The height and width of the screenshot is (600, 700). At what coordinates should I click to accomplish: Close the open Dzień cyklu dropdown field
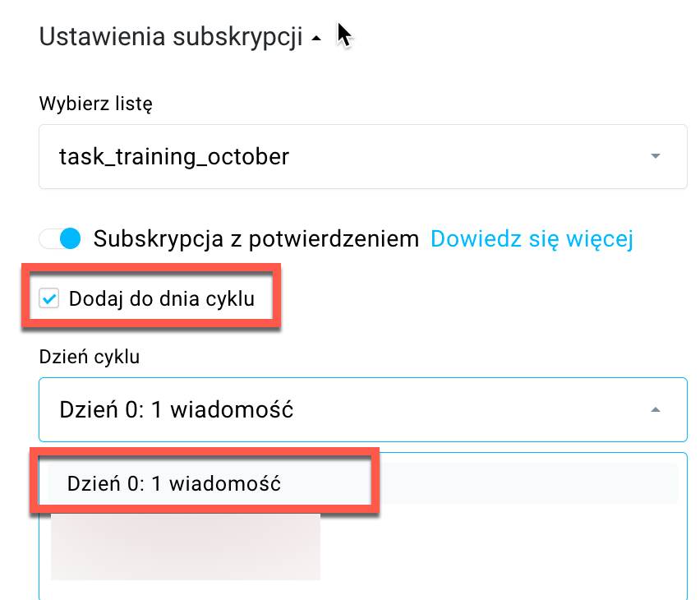(362, 409)
